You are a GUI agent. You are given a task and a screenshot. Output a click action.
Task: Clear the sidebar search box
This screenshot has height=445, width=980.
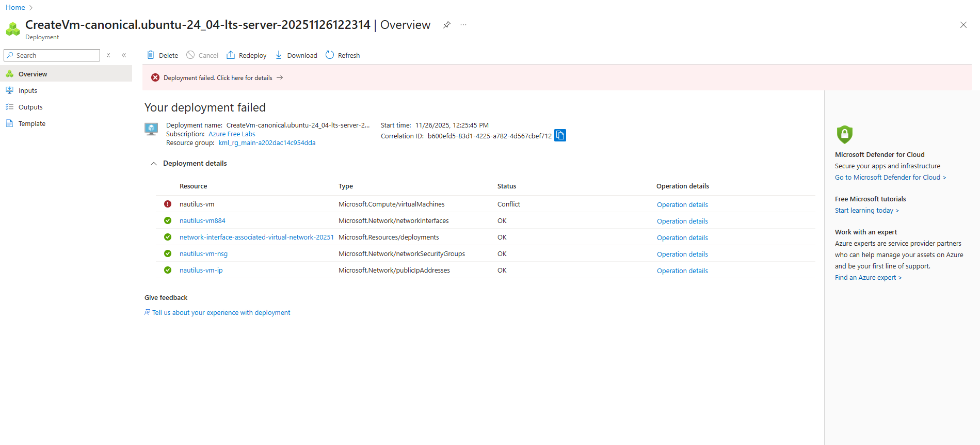pos(108,55)
